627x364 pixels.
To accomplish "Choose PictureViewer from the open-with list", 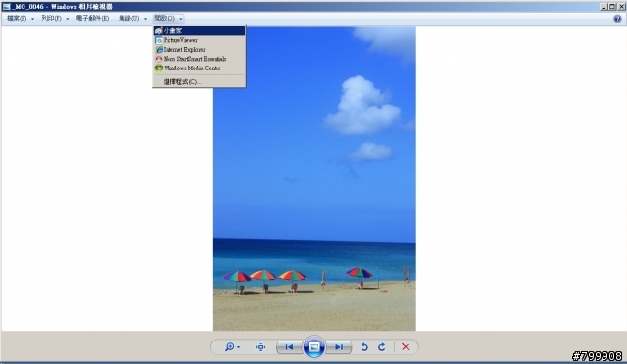I will [199, 40].
